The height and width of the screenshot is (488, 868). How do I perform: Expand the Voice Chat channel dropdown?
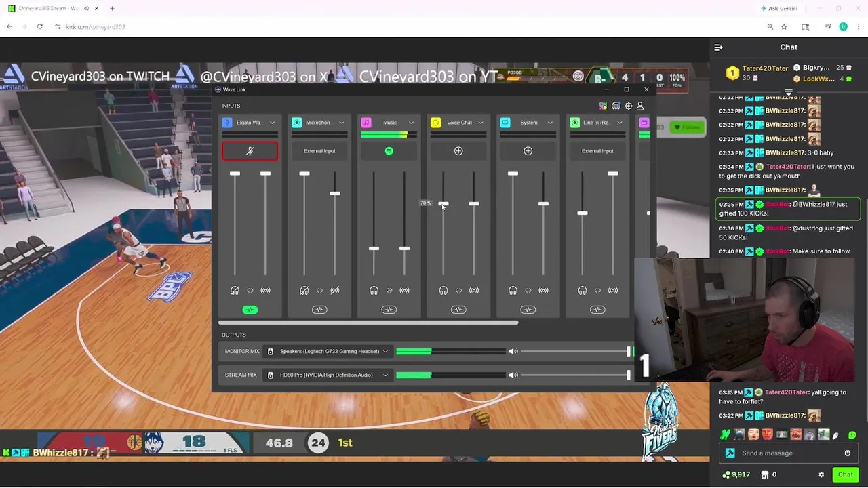coord(481,123)
